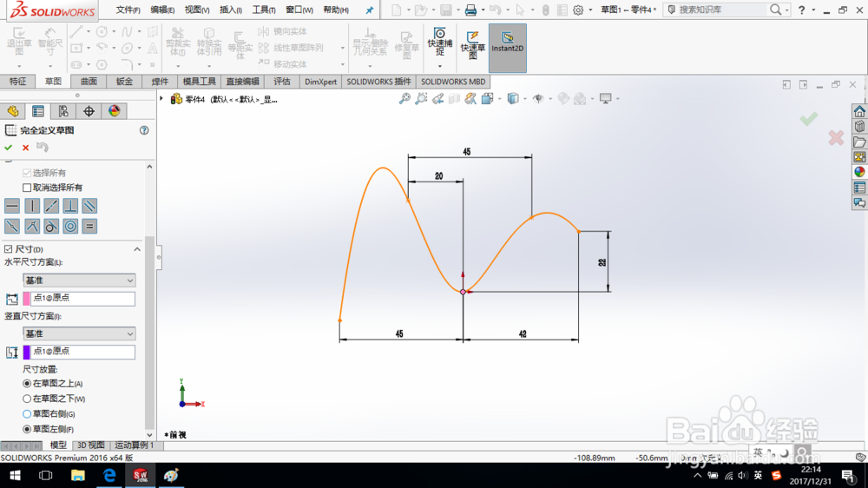Accept with the green checkmark in PropertyManager
This screenshot has height=488, width=868.
[8, 148]
